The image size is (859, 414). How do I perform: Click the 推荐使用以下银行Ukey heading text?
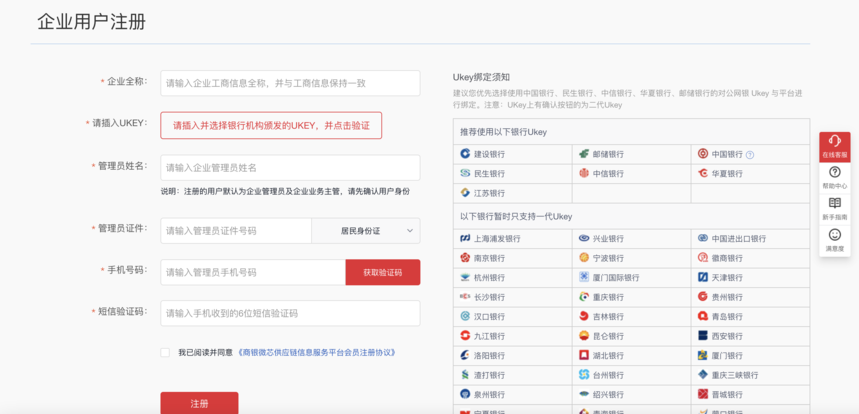coord(503,132)
